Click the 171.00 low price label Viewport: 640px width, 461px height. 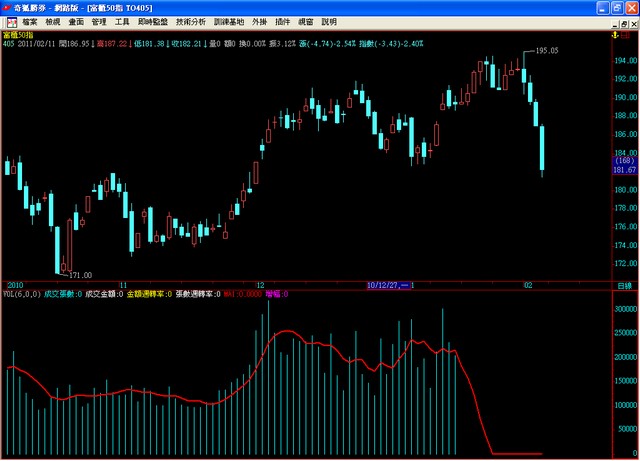click(80, 275)
